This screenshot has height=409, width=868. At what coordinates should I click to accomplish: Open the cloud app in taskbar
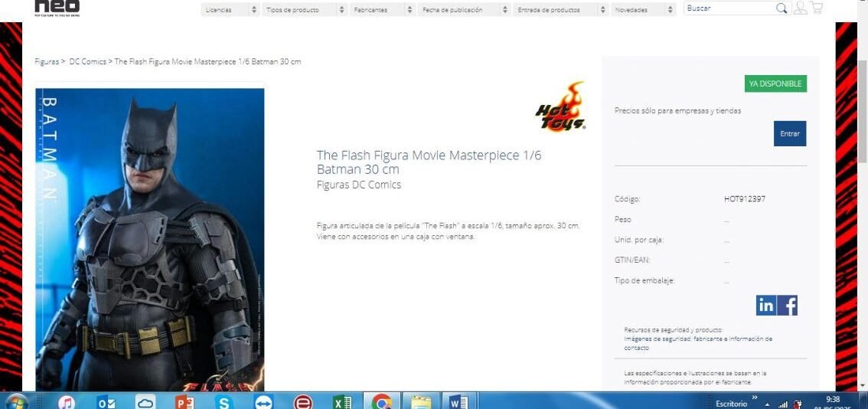145,402
